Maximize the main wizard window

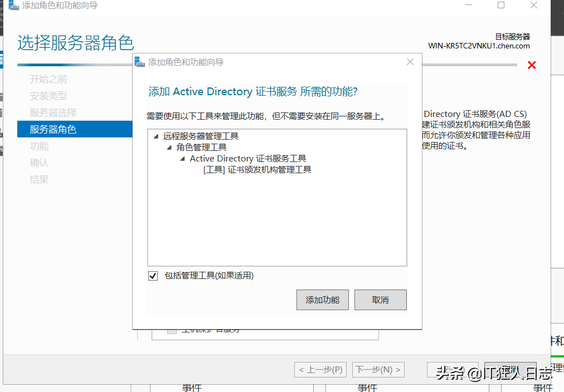tap(501, 5)
